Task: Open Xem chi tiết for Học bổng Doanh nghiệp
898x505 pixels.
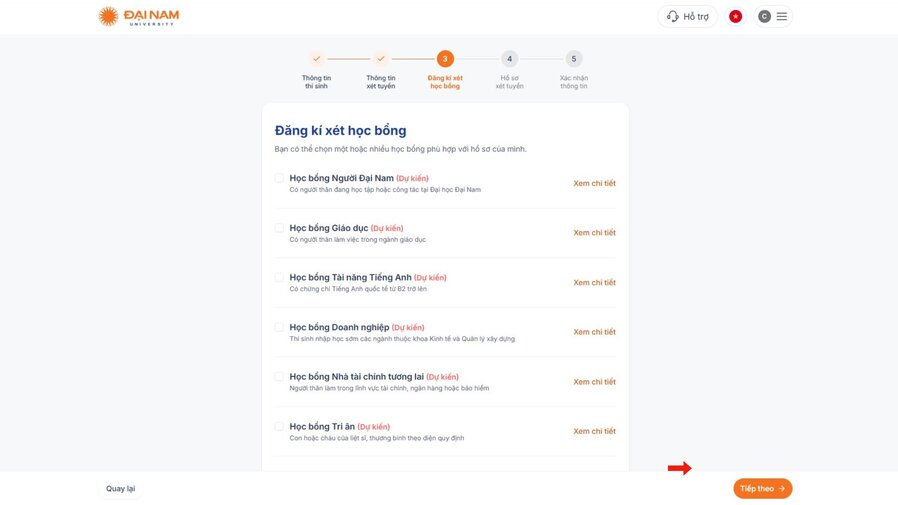Action: 594,332
